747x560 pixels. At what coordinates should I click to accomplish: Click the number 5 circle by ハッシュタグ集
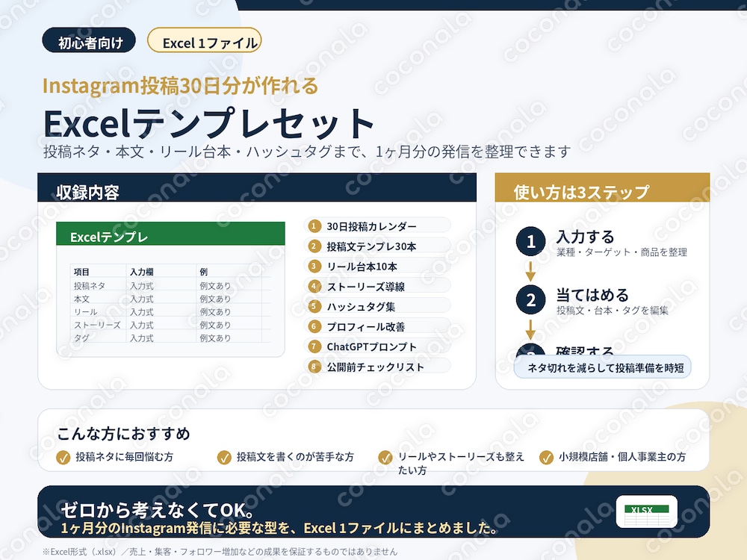(x=314, y=306)
